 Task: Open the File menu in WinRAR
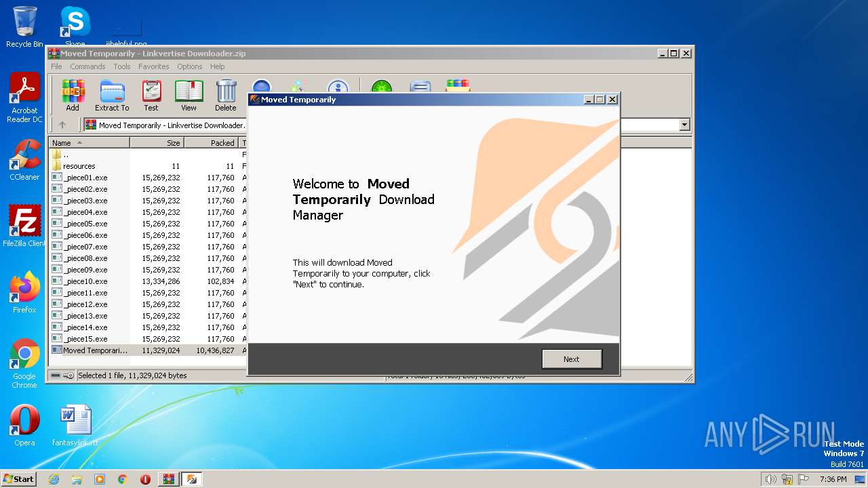click(56, 66)
